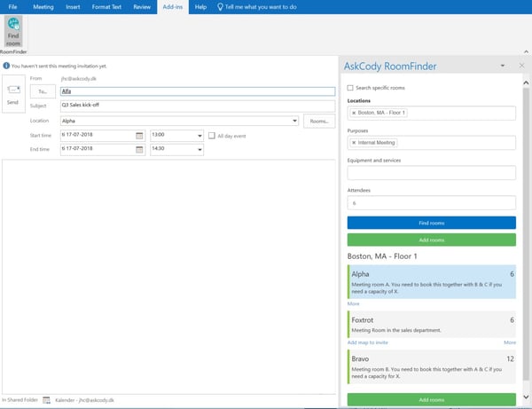
Task: Click the Locations tag field
Action: [x=432, y=113]
